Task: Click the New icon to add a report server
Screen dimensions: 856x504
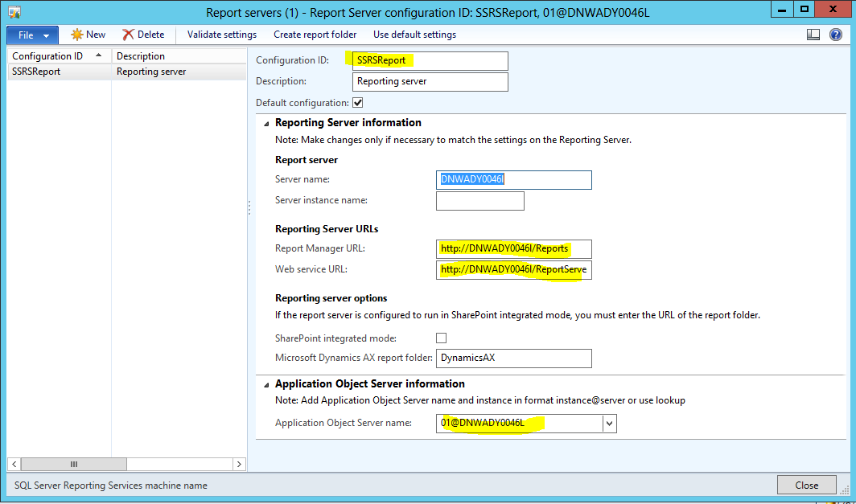Action: [88, 35]
